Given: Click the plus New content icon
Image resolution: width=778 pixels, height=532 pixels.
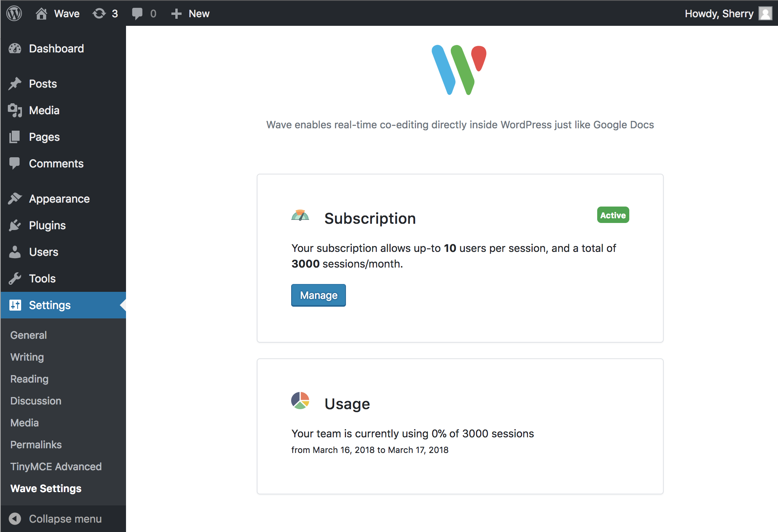Looking at the screenshot, I should click(176, 14).
